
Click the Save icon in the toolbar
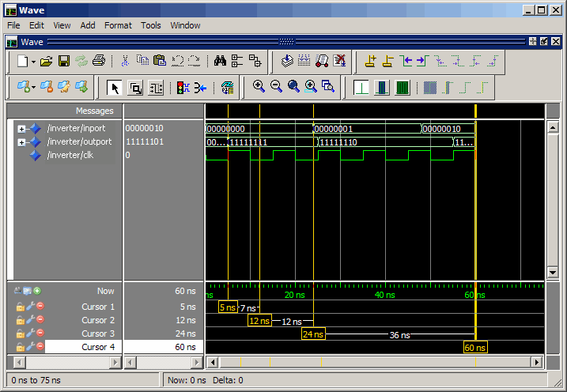tap(64, 61)
